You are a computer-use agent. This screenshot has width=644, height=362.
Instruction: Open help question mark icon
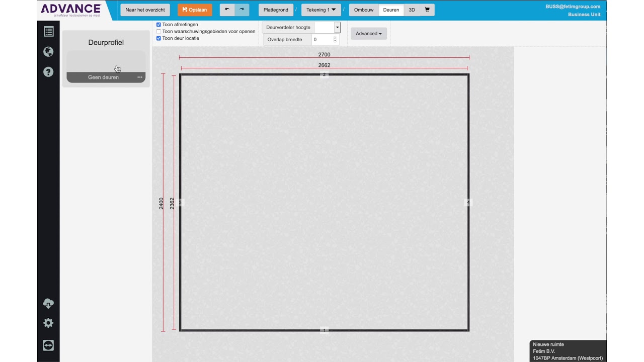[48, 72]
